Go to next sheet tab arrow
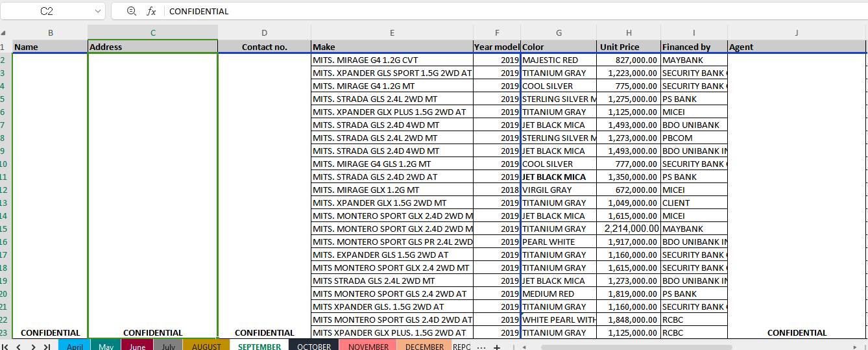The image size is (868, 350). pos(32,347)
